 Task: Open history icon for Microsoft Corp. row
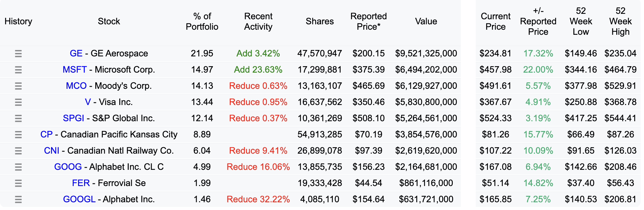pyautogui.click(x=18, y=70)
